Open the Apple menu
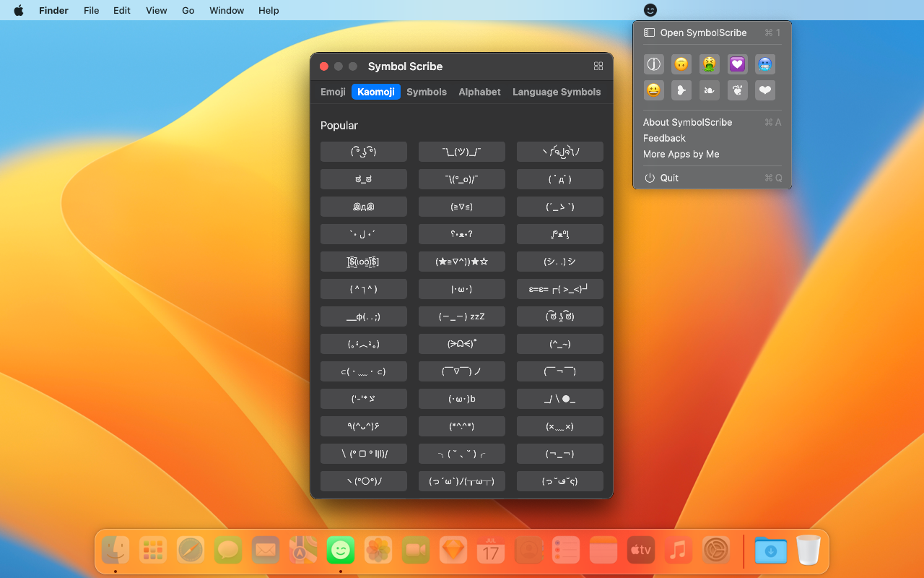The image size is (924, 578). coord(19,10)
